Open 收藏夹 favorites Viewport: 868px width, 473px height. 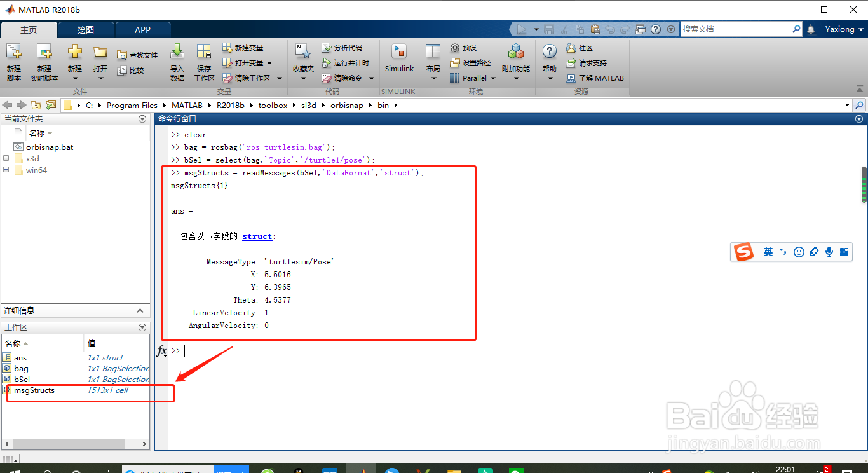coord(303,62)
